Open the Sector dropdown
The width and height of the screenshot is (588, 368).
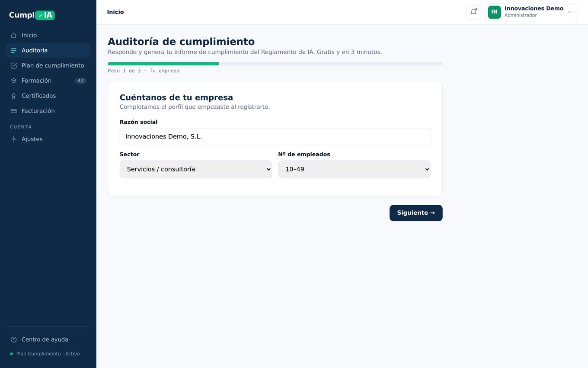(196, 169)
